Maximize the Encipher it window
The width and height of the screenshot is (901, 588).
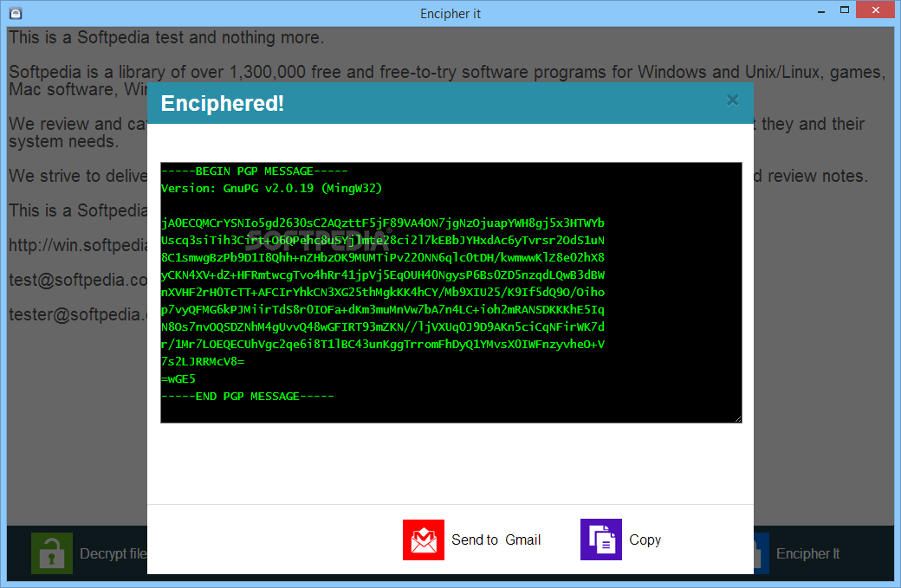coord(845,10)
